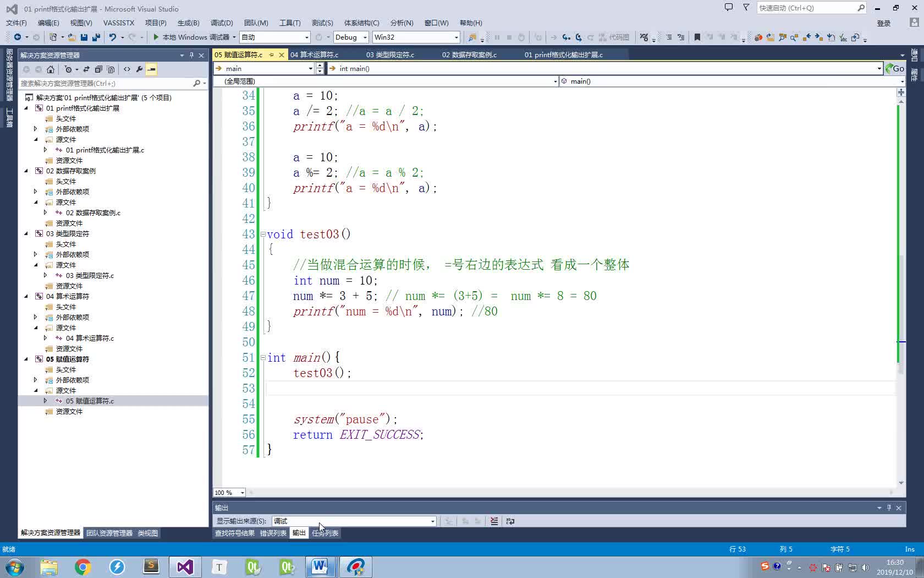The height and width of the screenshot is (578, 924).
Task: Open the 生成(B) build menu
Action: (x=188, y=23)
